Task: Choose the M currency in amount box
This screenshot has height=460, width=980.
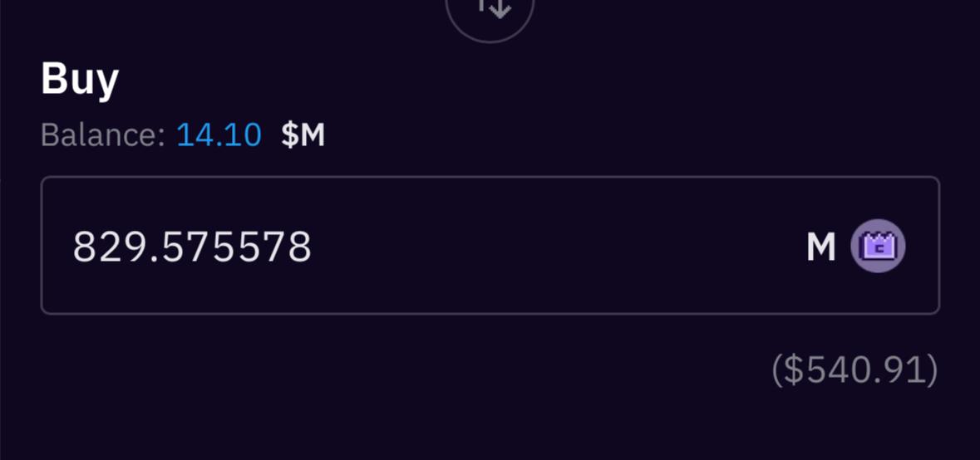Action: click(820, 247)
